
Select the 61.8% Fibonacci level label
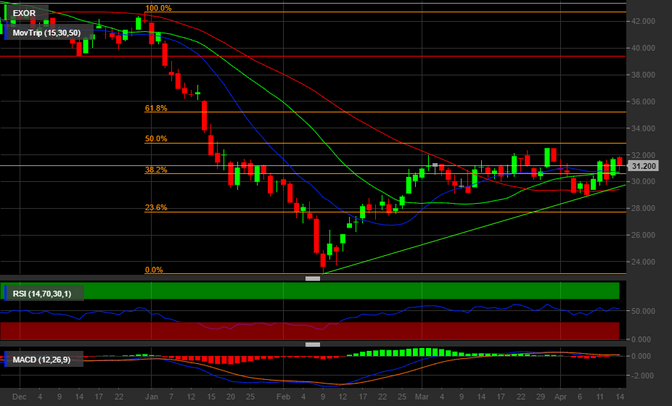click(x=156, y=108)
